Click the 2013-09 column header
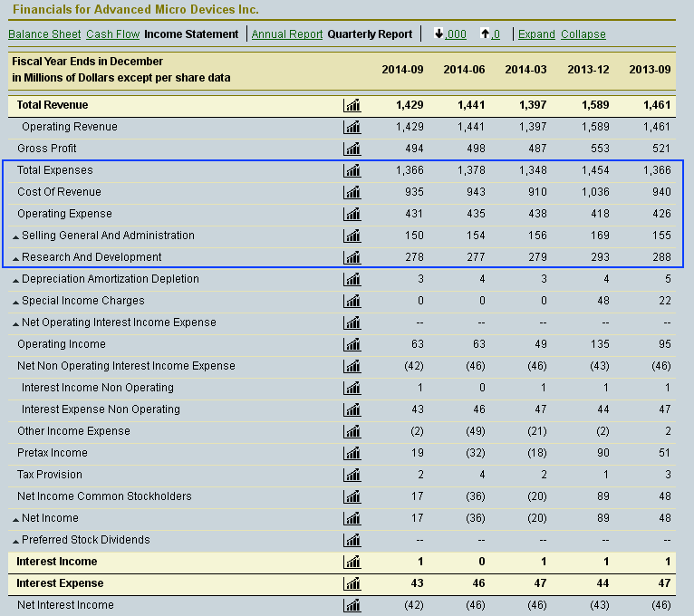Screen dimensions: 694x616 click(650, 70)
